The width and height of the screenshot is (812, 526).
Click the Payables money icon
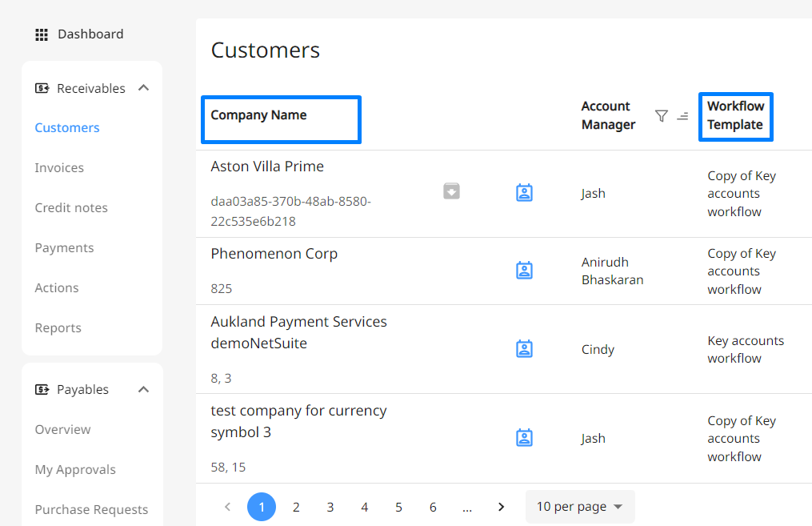(x=42, y=389)
